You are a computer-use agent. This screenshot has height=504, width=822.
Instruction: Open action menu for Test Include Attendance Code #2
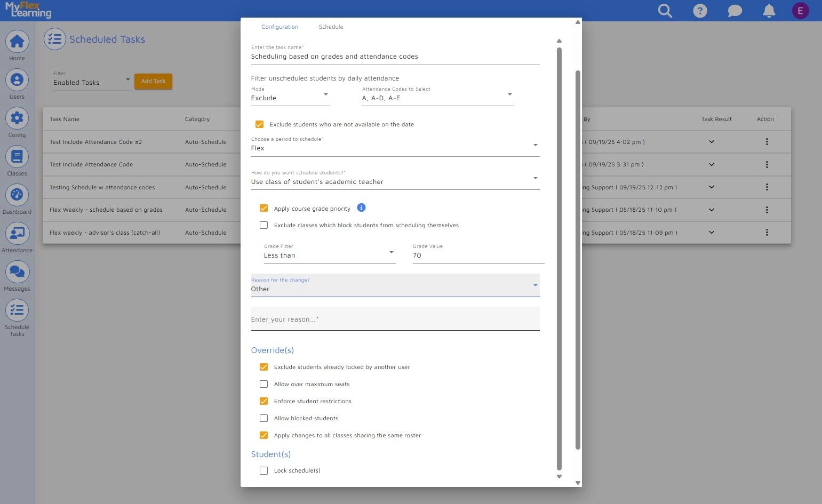click(767, 142)
